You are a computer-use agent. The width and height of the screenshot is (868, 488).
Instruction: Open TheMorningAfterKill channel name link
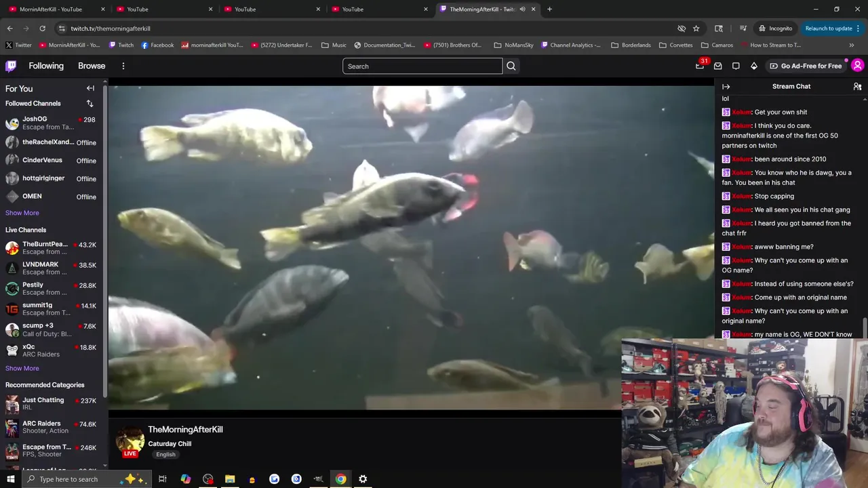(x=185, y=429)
